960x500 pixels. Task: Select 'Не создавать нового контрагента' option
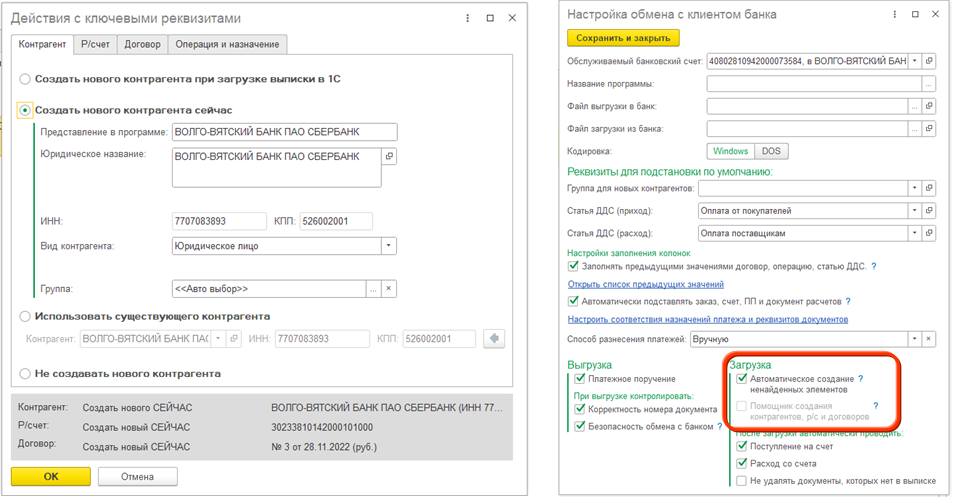coord(25,374)
